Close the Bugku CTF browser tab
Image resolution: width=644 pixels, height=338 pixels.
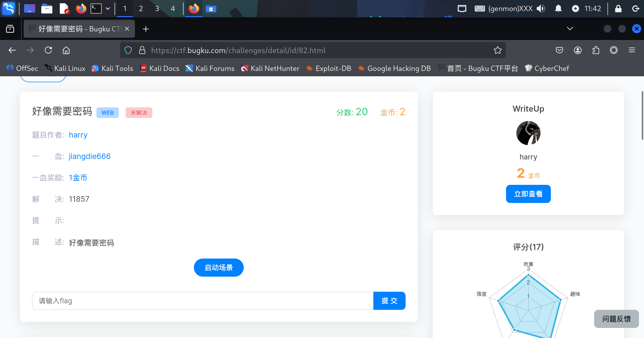coord(127,29)
